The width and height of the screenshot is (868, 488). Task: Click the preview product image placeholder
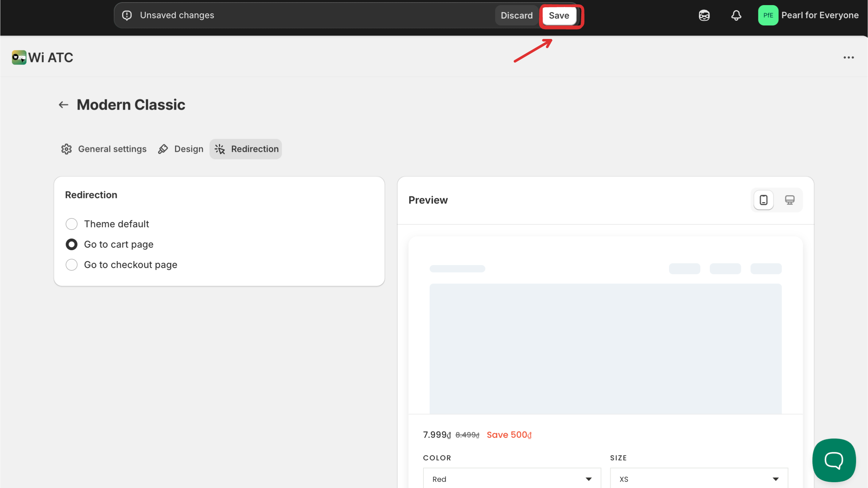[x=605, y=349]
